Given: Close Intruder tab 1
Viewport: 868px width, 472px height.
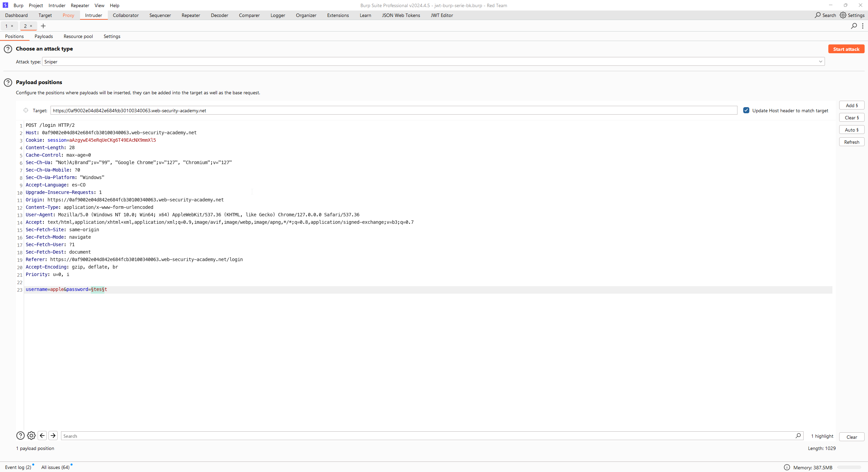Looking at the screenshot, I should pos(12,26).
